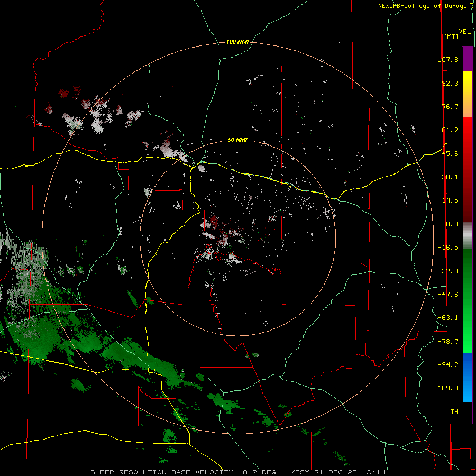
Task: Click the 107.8 legend value
Action: click(x=448, y=59)
